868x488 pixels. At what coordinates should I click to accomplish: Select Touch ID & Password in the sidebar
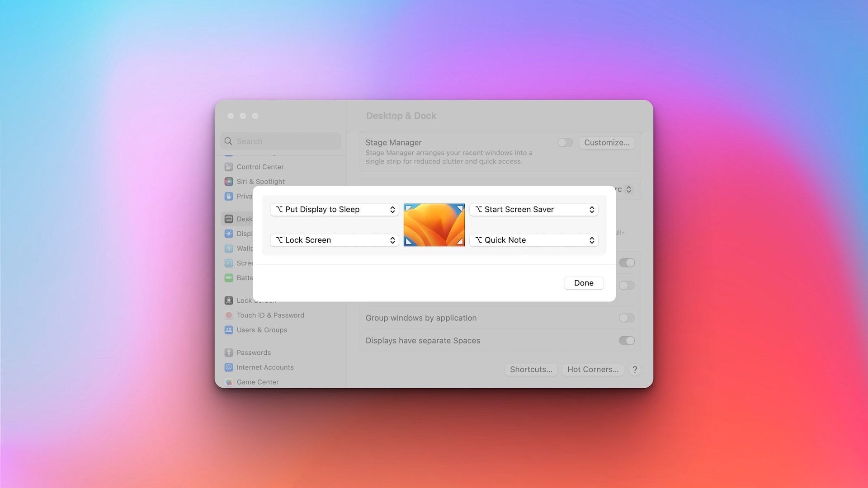click(x=229, y=315)
